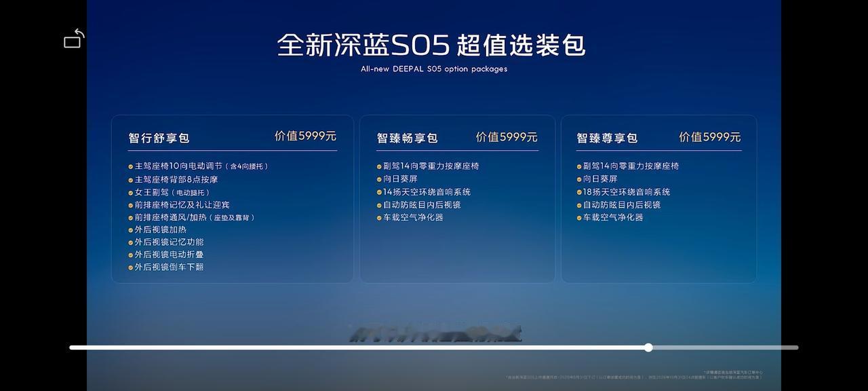This screenshot has width=868, height=391.
Task: Click 价值5999元 price in 智行舒享包 card
Action: (305, 136)
